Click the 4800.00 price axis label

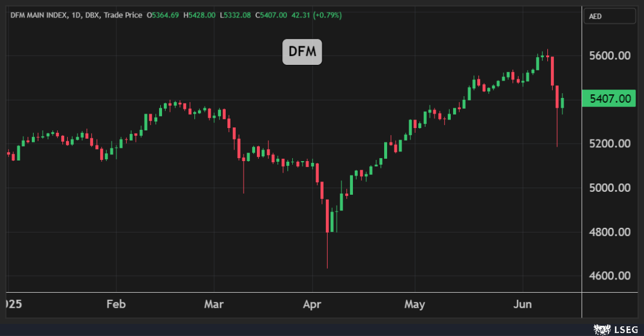coord(610,232)
